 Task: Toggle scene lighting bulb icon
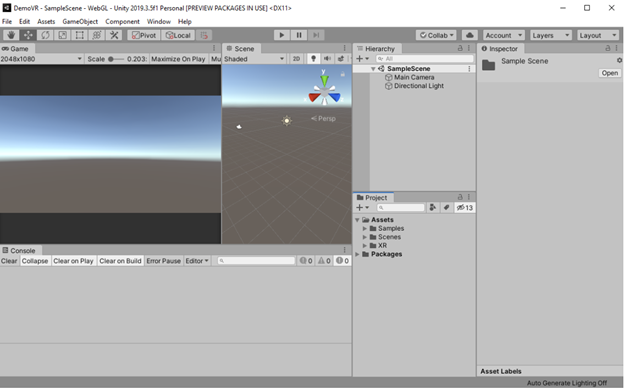click(x=314, y=59)
